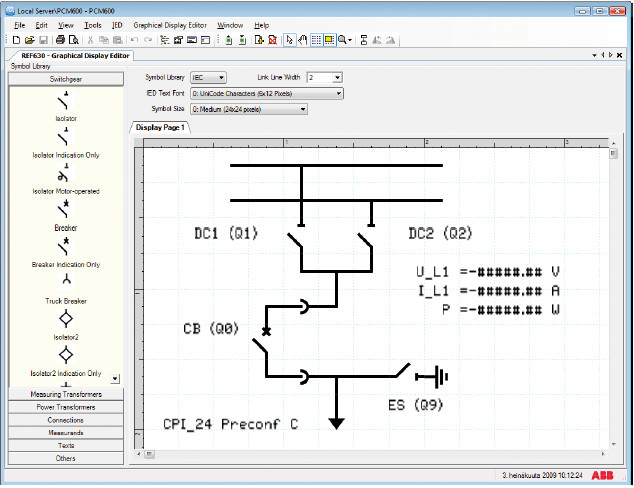Viewport: 634px width, 488px height.
Task: Open the View menu
Action: pos(66,25)
